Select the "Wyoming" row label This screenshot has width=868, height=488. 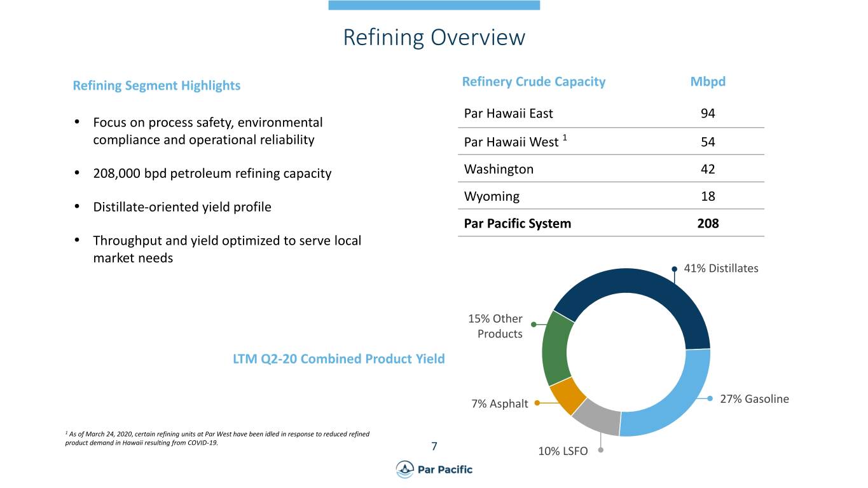pyautogui.click(x=492, y=196)
